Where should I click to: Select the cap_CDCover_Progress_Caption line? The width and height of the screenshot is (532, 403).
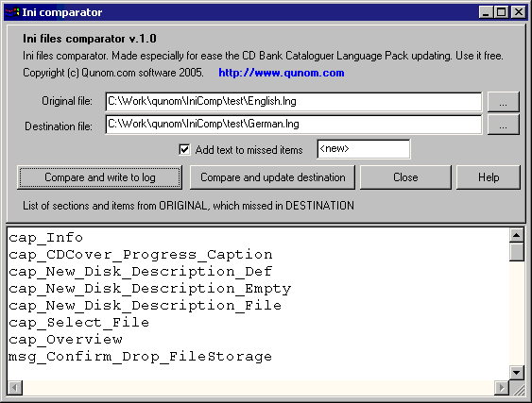[141, 255]
